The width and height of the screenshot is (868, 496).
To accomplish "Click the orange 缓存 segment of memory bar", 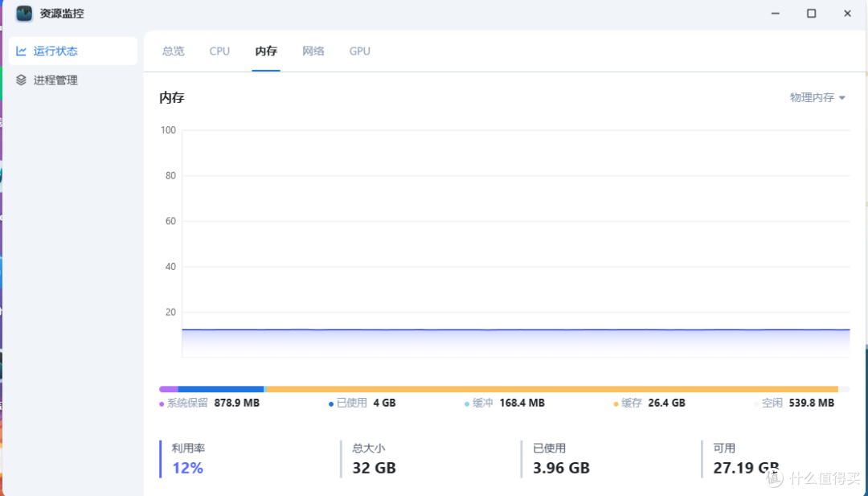I will pos(552,389).
